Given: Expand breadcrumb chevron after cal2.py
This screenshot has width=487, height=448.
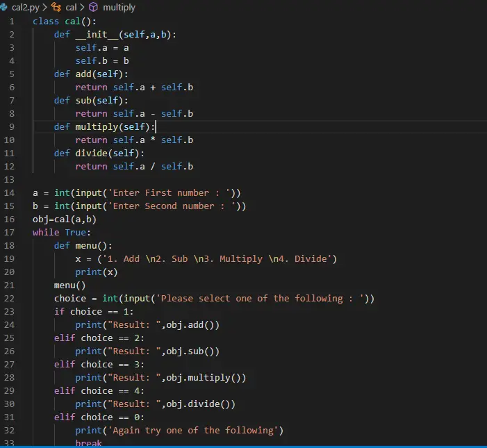Looking at the screenshot, I should point(45,7).
